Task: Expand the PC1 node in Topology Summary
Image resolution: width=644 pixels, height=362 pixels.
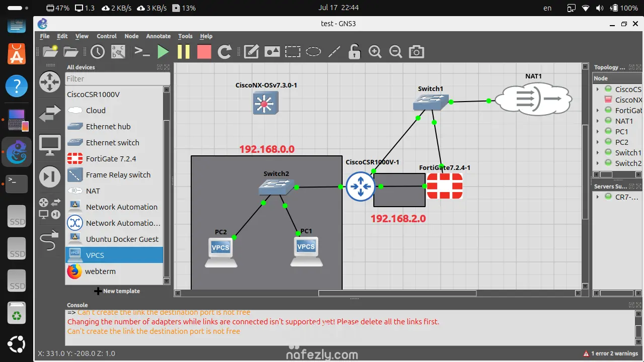Action: [598, 132]
